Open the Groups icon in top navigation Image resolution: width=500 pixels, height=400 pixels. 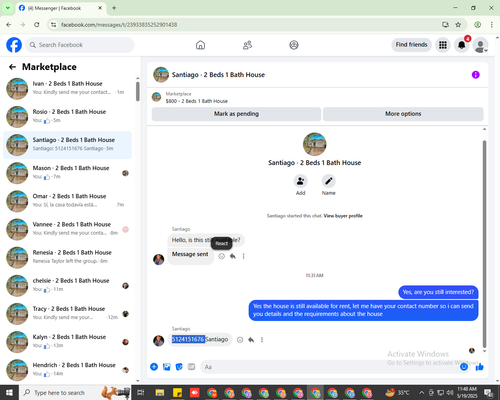[x=294, y=45]
